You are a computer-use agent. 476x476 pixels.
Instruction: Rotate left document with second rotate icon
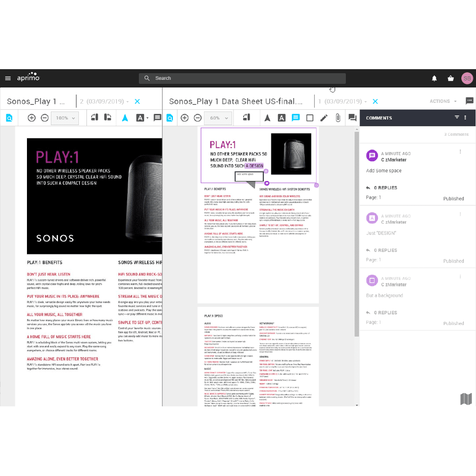[107, 117]
